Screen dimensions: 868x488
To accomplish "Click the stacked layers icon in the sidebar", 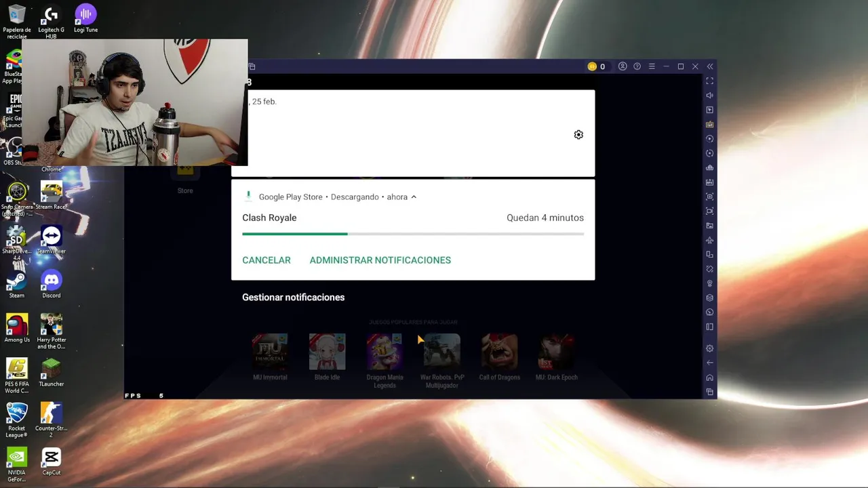I will 709,298.
